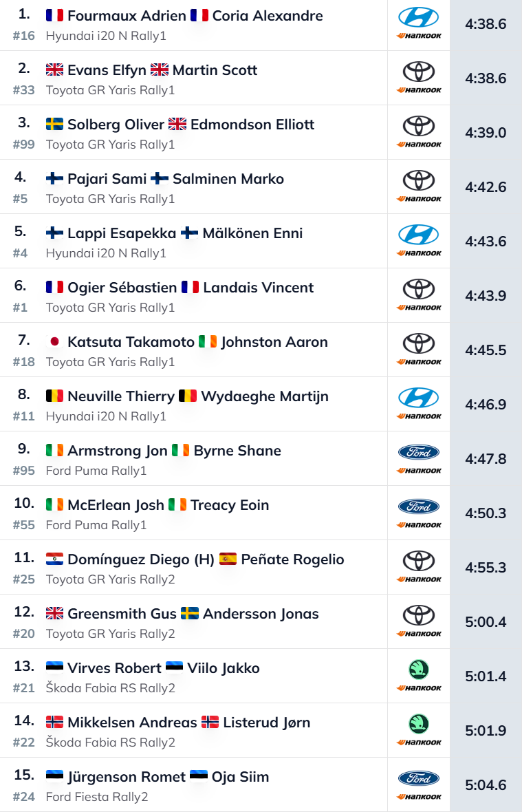Open driver Pajari Sami's profile
The width and height of the screenshot is (522, 812).
tap(107, 179)
